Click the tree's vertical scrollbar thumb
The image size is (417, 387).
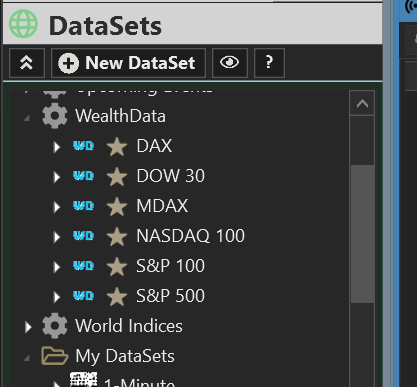(x=362, y=234)
